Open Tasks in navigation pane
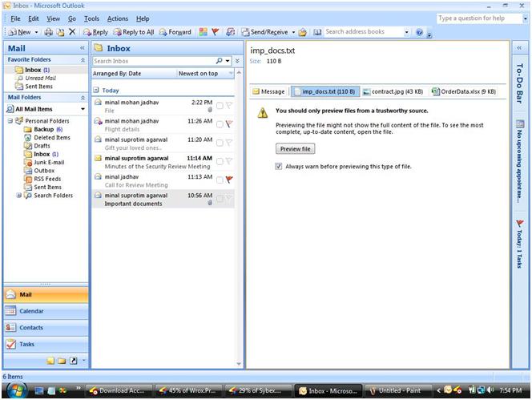The height and width of the screenshot is (400, 532). pyautogui.click(x=46, y=345)
